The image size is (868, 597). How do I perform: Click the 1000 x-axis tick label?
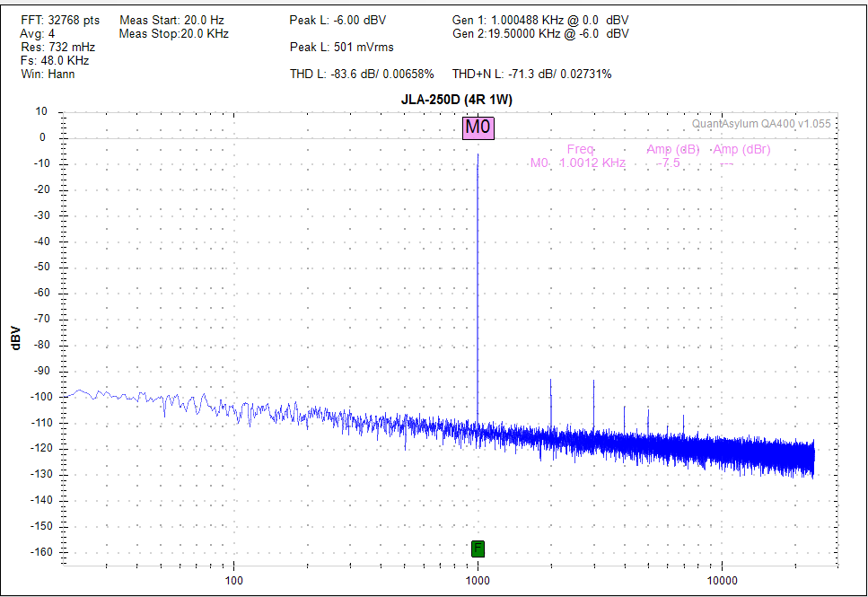pos(478,580)
